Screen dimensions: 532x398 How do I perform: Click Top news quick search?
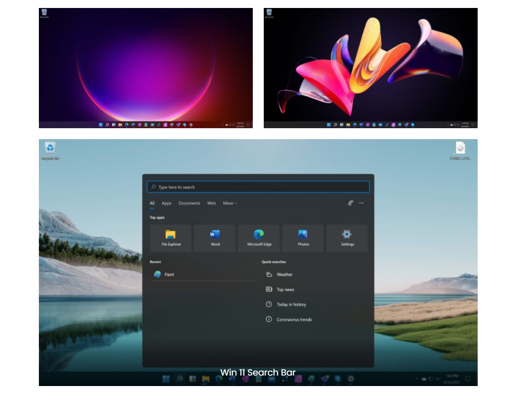[285, 289]
